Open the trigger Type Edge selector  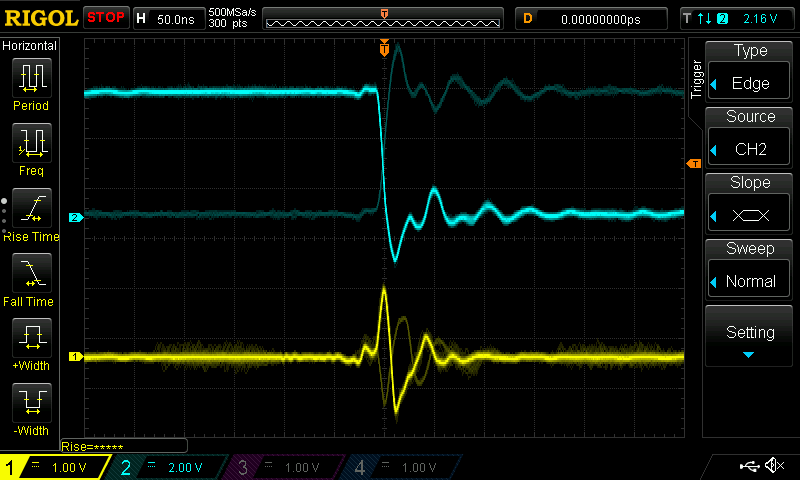(750, 72)
